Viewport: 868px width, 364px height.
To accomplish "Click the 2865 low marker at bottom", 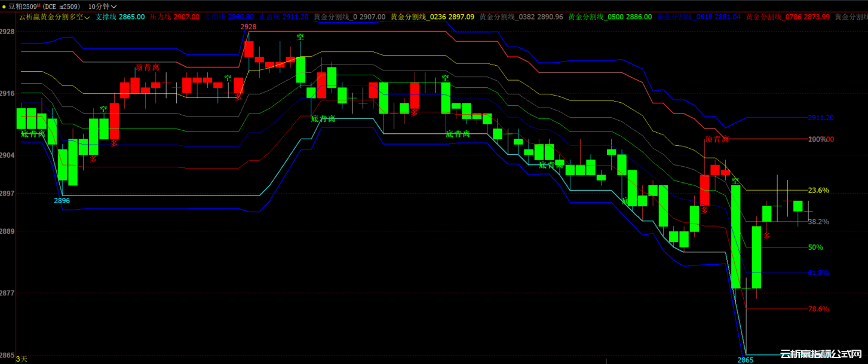I will (745, 360).
